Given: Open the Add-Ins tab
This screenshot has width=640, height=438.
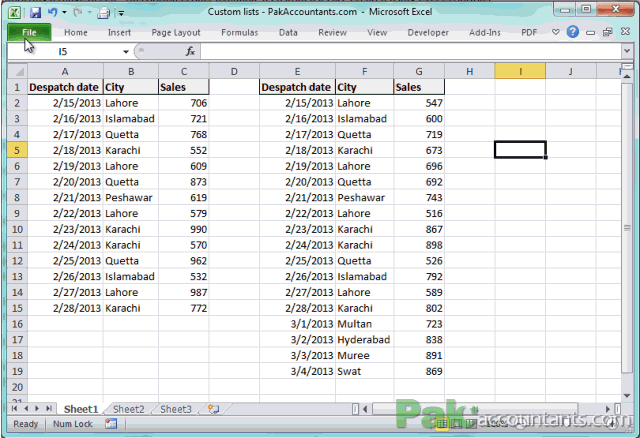Looking at the screenshot, I should (484, 33).
